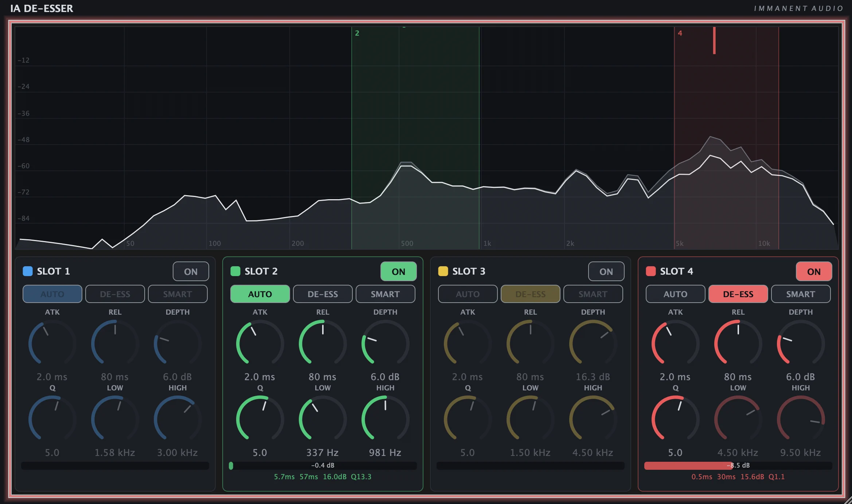Click Slot 4 auto values readout 0.5ms 30ms
This screenshot has height=504, width=852.
tap(738, 477)
